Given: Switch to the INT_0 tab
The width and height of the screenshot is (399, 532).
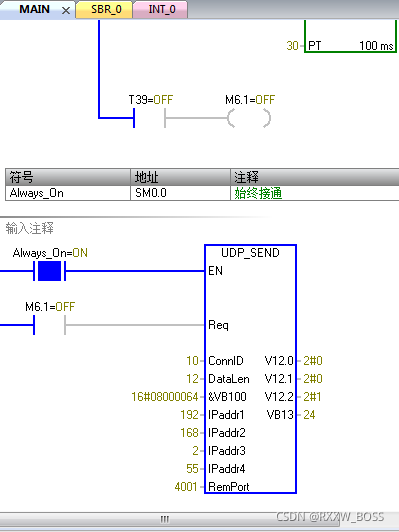Looking at the screenshot, I should (x=160, y=9).
